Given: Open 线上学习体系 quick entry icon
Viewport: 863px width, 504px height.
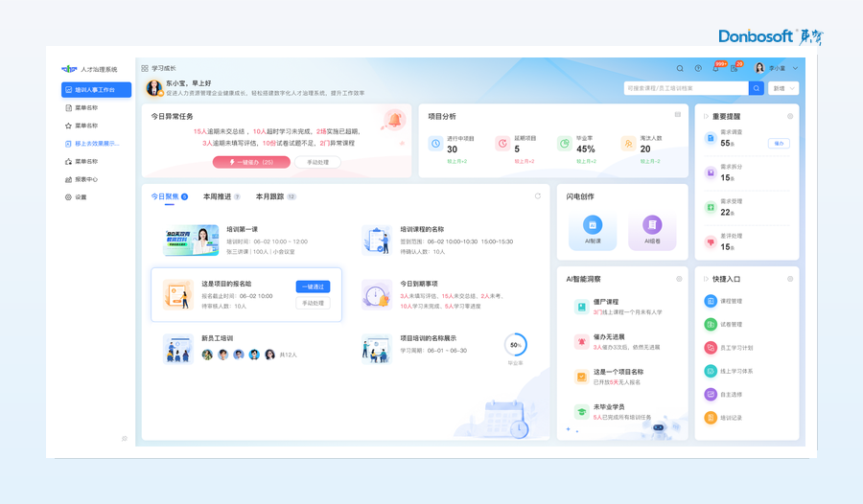Looking at the screenshot, I should click(x=711, y=371).
